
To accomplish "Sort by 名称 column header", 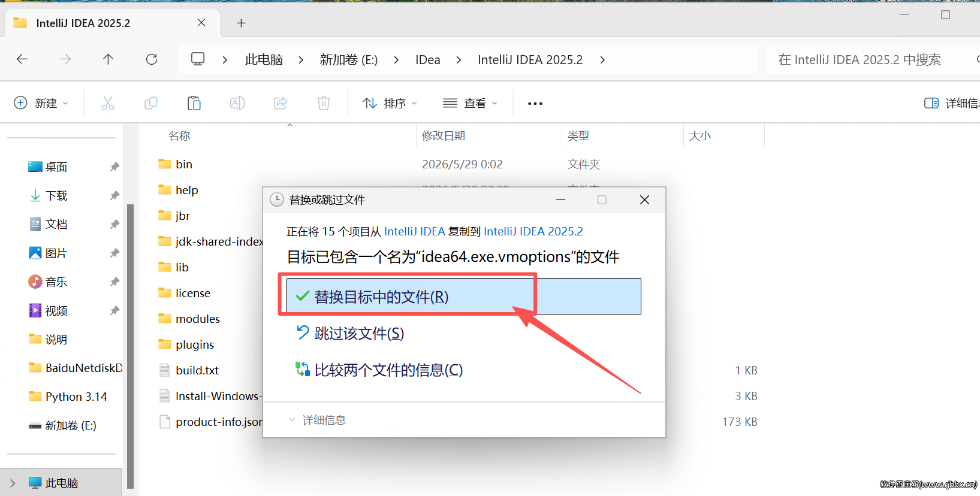I will point(179,136).
